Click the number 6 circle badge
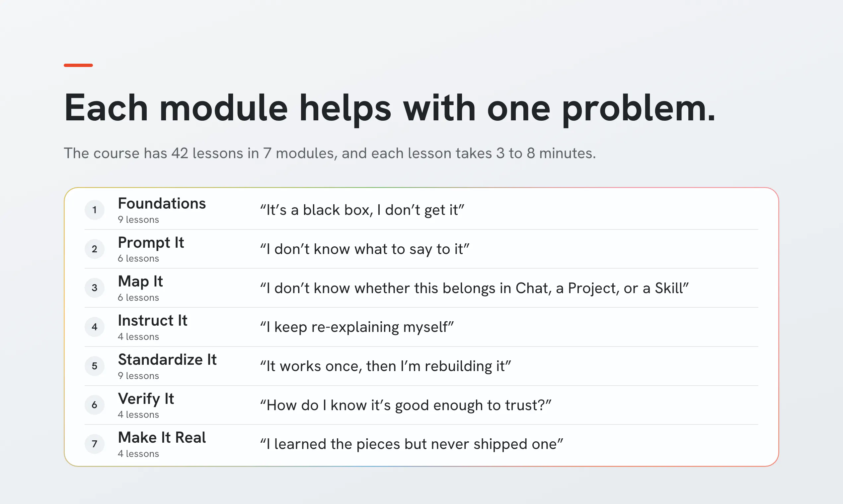Viewport: 843px width, 504px height. [95, 405]
